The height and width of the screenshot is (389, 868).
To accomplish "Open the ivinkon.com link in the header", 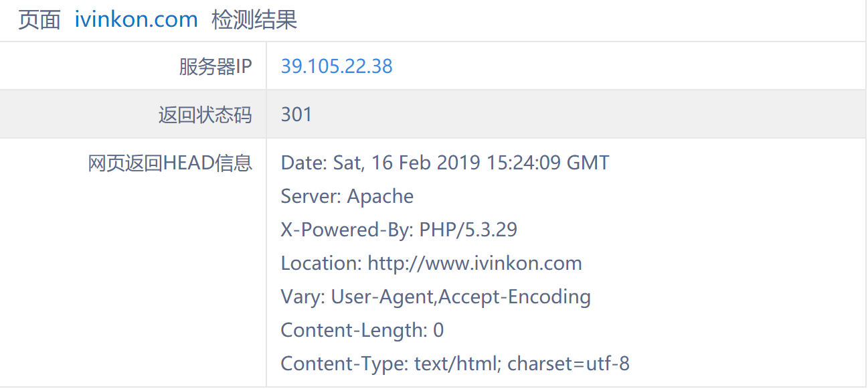I will click(136, 20).
